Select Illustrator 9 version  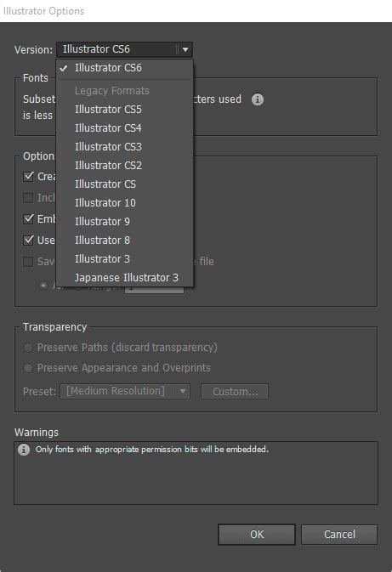[x=124, y=222]
